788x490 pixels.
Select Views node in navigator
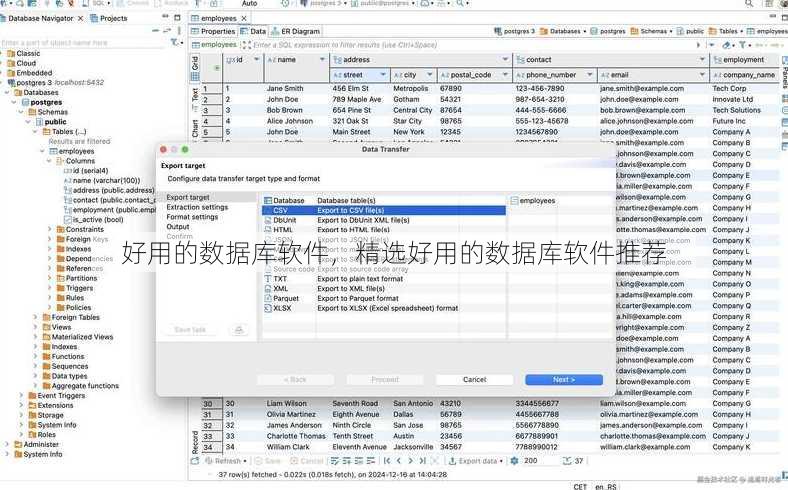(x=57, y=327)
